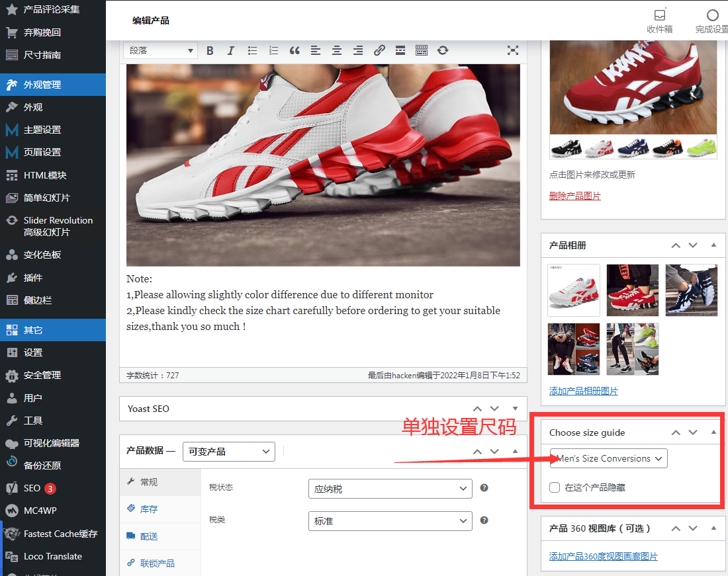Screen dimensions: 728x576
Task: Center align text in editor
Action: pos(337,50)
